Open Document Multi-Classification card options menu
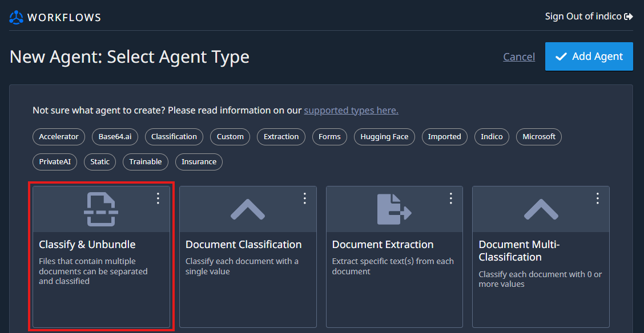Viewport: 644px width, 333px height. 598,198
